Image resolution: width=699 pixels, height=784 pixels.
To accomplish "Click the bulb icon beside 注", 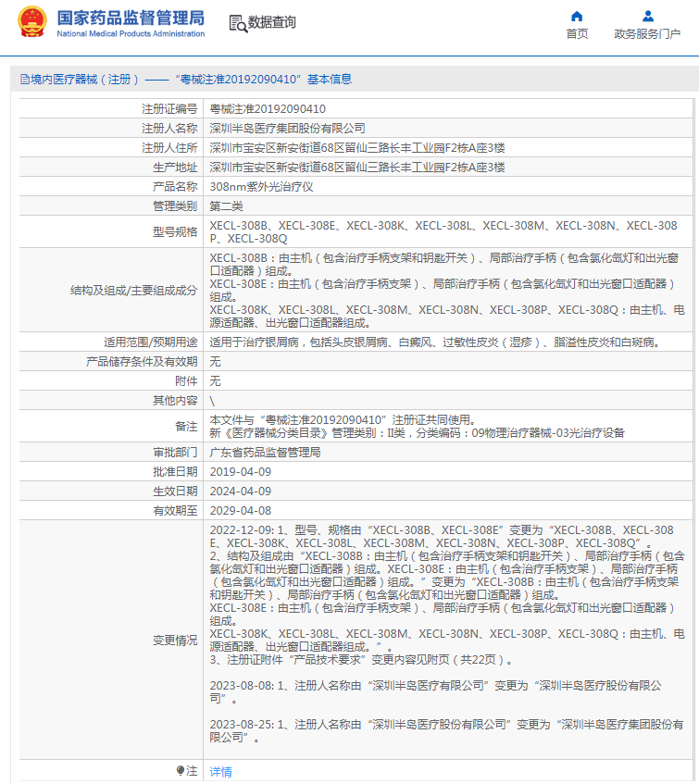I will (x=181, y=770).
